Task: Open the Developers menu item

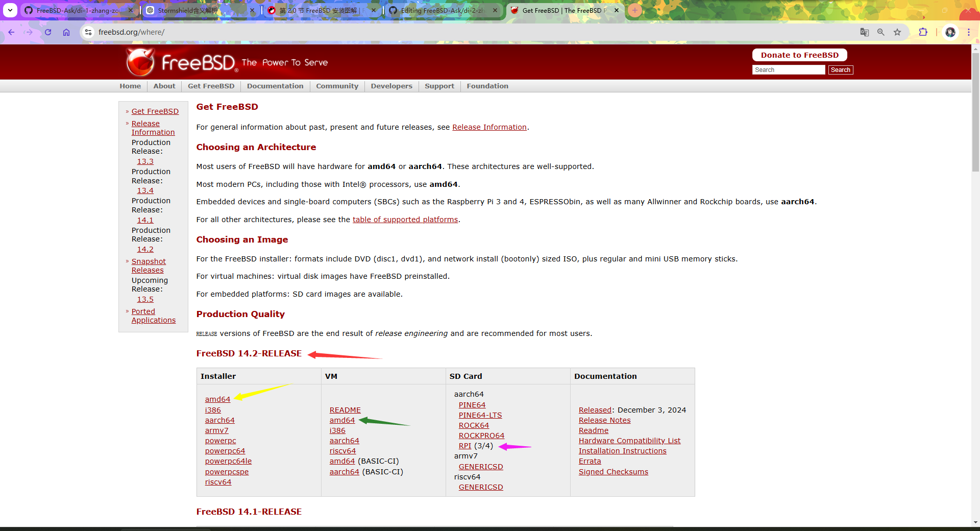Action: click(391, 86)
